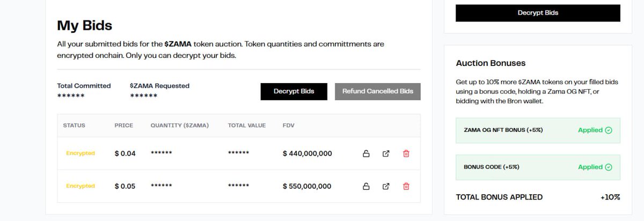Select the PRICE column header
Image resolution: width=644 pixels, height=221 pixels.
point(123,126)
